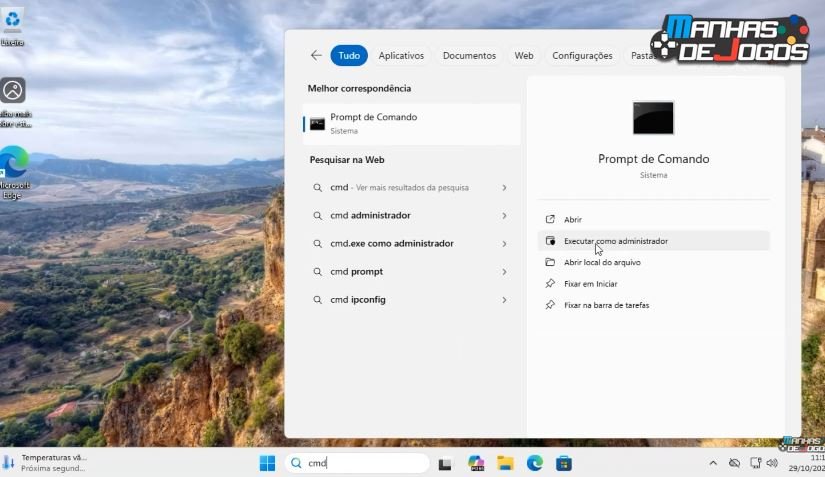Open the Recycle Bin desktop icon
Viewport: 825px width, 477px height.
(x=13, y=21)
